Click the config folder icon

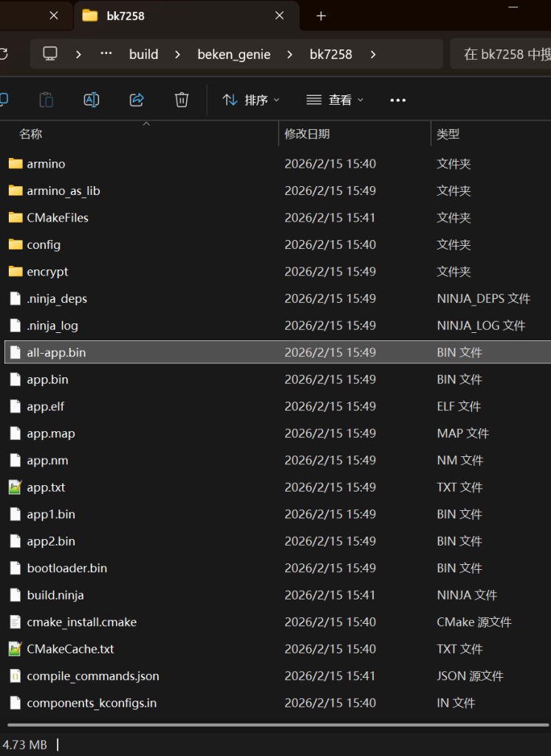[16, 244]
